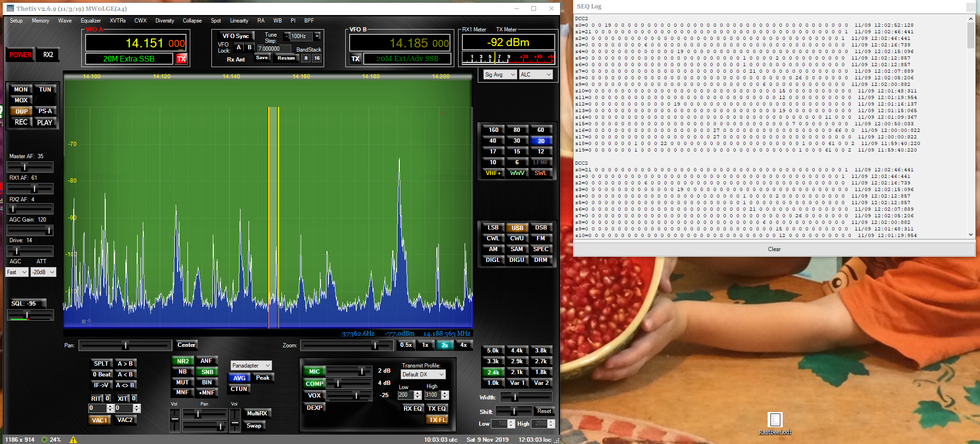Viewport: 980px width, 444px height.
Task: Toggle the MON monitor button
Action: click(x=21, y=89)
